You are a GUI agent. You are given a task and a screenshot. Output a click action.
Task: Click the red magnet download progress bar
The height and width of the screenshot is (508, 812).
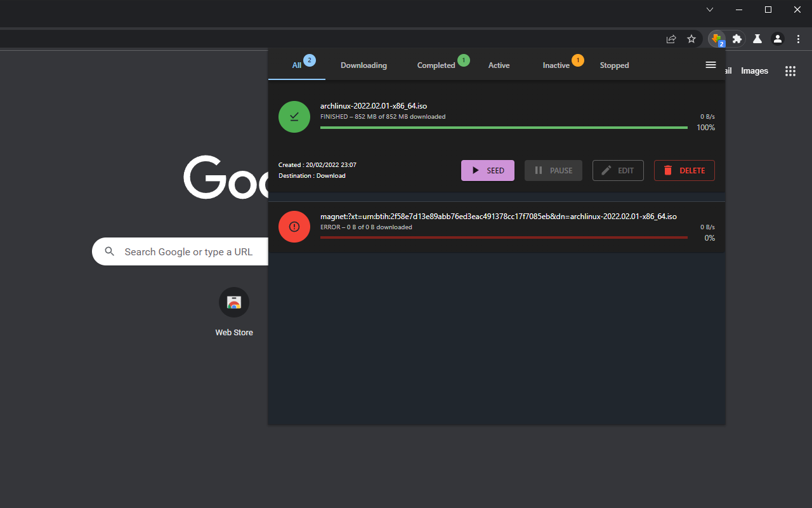(x=504, y=237)
